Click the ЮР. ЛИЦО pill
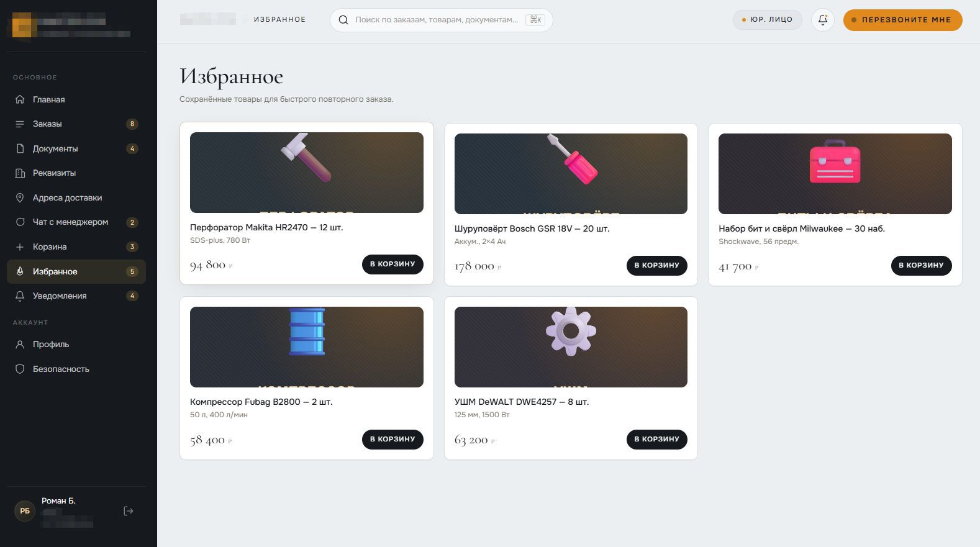 768,20
